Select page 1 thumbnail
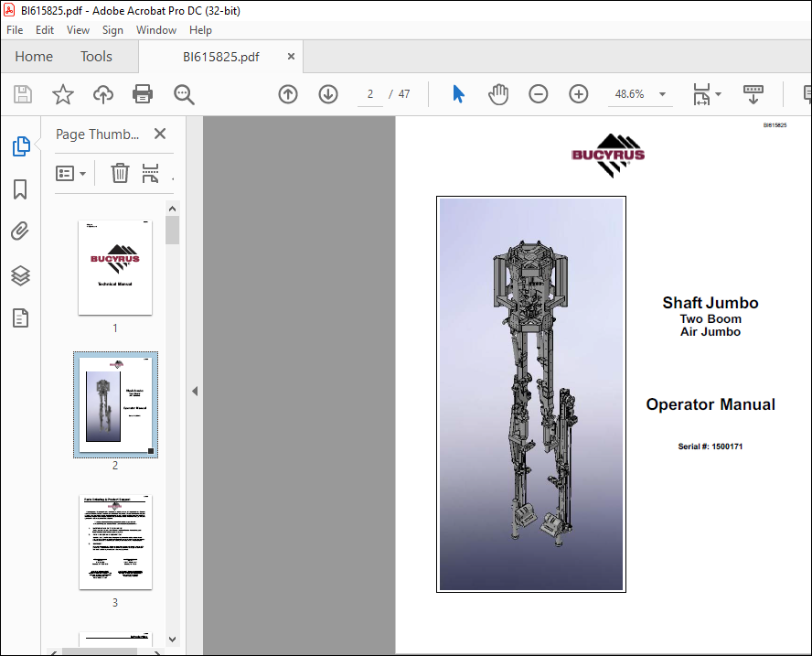Screen dimensions: 812x656 pos(115,267)
